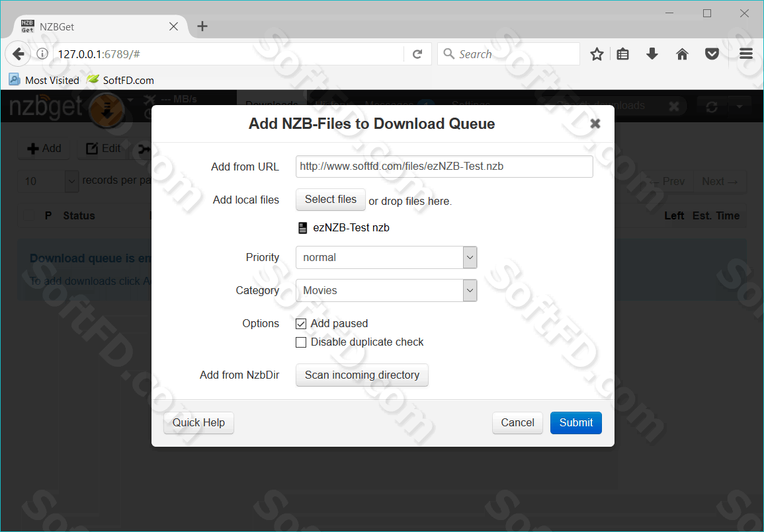
Task: Click the Left column header
Action: 674,215
